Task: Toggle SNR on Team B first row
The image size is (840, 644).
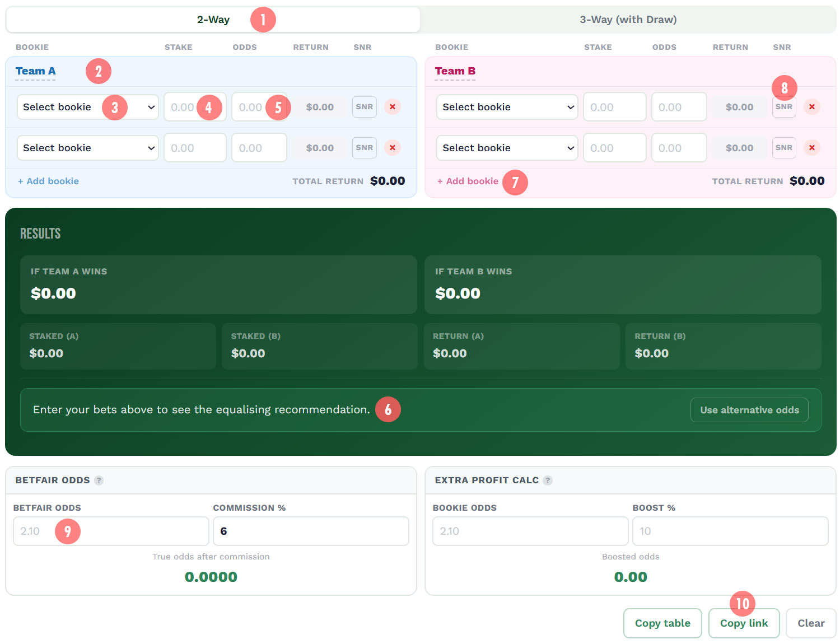Action: pyautogui.click(x=784, y=107)
